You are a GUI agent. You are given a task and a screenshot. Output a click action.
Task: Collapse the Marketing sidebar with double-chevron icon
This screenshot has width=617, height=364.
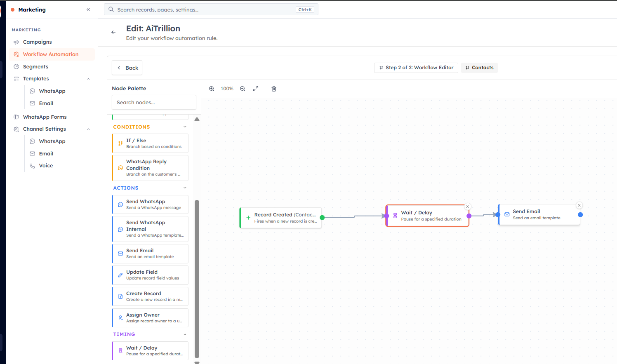pos(88,9)
